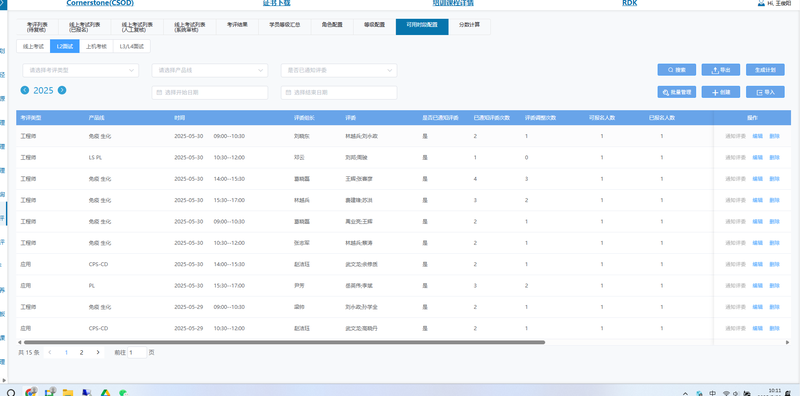Click the 导出 export button
Screen dimensions: 800x396
[x=721, y=70]
